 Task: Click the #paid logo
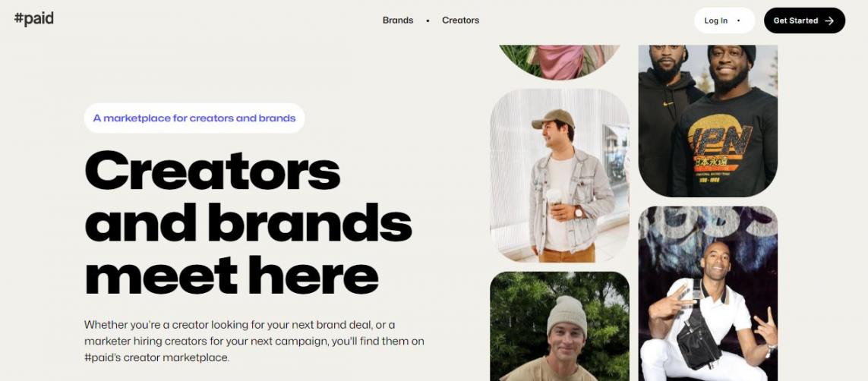[x=33, y=19]
